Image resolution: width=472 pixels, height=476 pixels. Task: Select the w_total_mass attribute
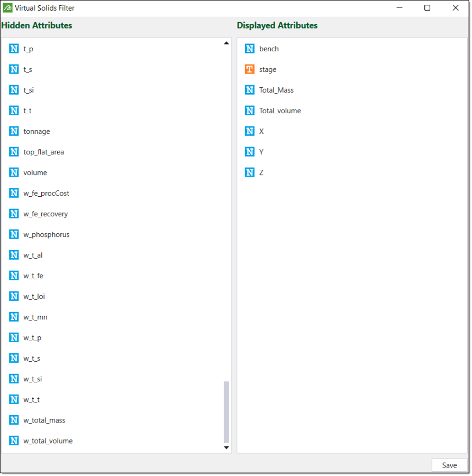pos(44,420)
